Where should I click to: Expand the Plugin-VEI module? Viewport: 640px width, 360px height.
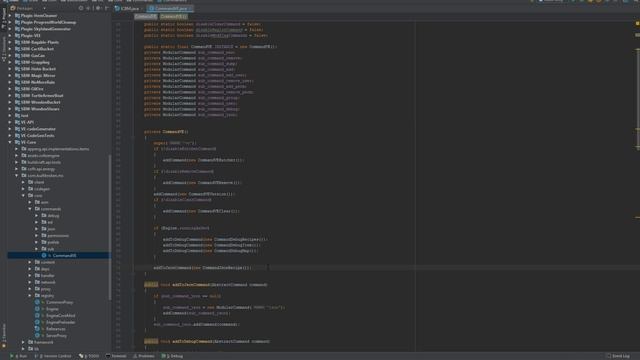(x=10, y=36)
